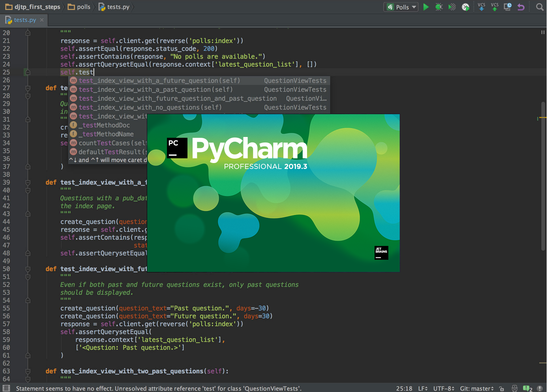This screenshot has height=392, width=547.
Task: Choose test_index_view_with_a_past_question completion
Action: 199,90
